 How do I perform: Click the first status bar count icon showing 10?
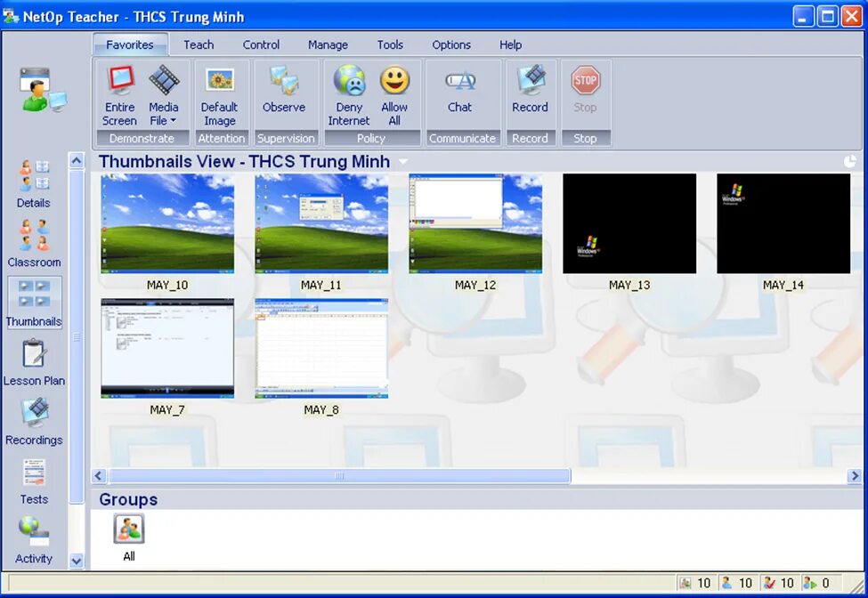[685, 583]
